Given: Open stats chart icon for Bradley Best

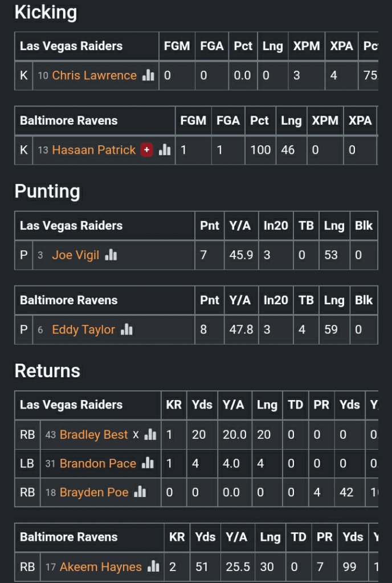Looking at the screenshot, I should click(x=150, y=435).
